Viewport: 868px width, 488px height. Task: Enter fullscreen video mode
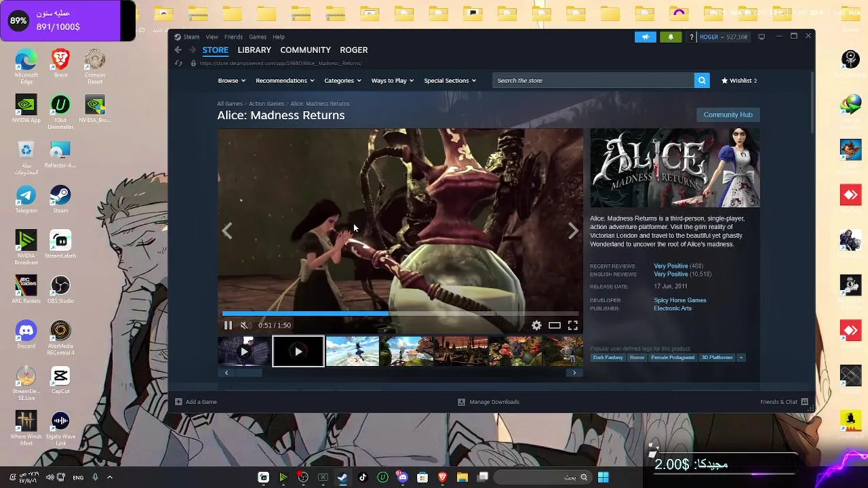573,325
